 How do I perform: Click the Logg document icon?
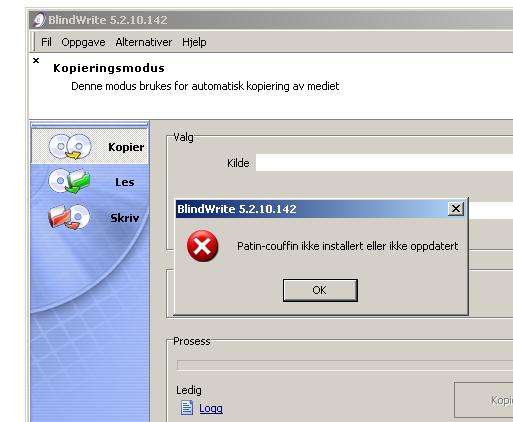coord(187,407)
